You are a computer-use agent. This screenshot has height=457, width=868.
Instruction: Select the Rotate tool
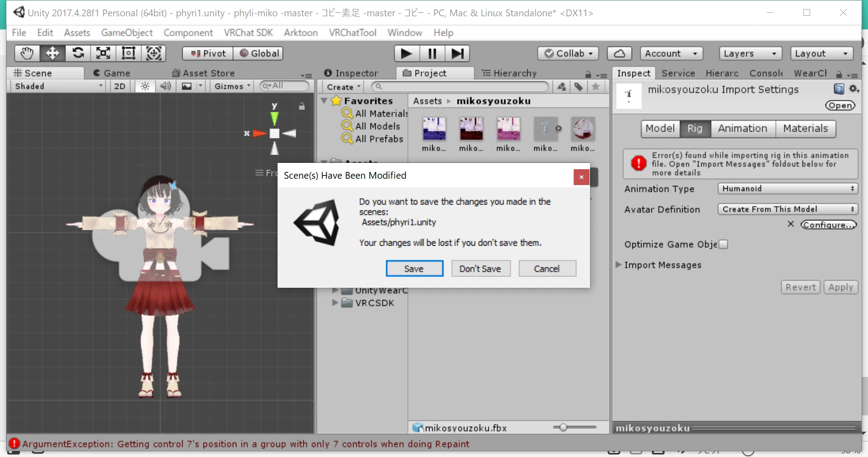coord(78,53)
